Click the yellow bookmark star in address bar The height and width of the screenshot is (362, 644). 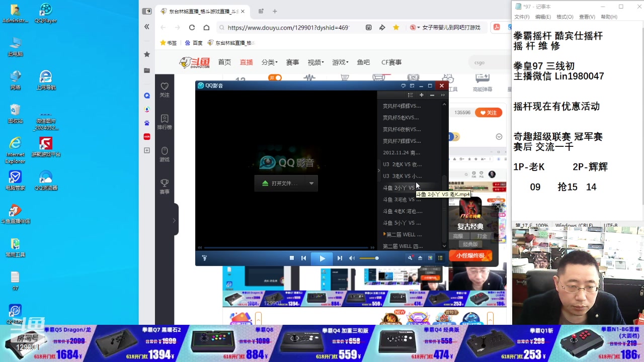[396, 28]
